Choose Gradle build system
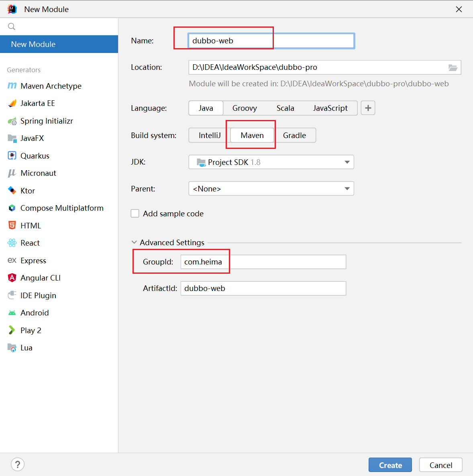The width and height of the screenshot is (473, 476). 294,135
